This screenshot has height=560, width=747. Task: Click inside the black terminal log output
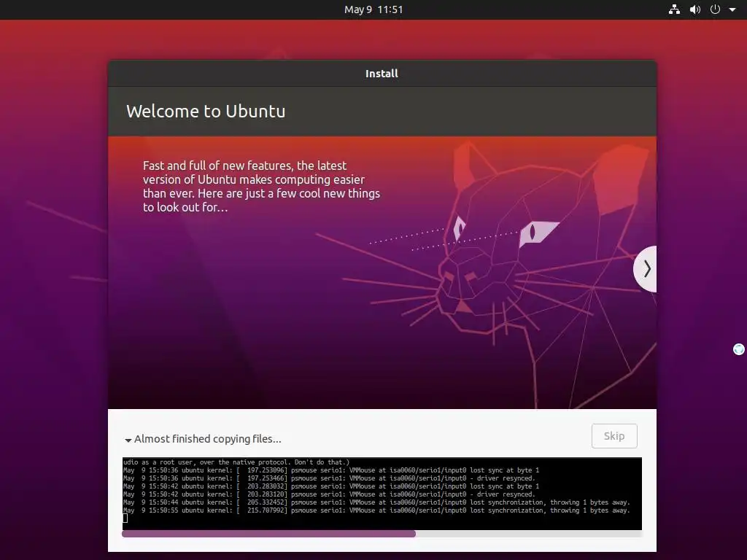(382, 494)
